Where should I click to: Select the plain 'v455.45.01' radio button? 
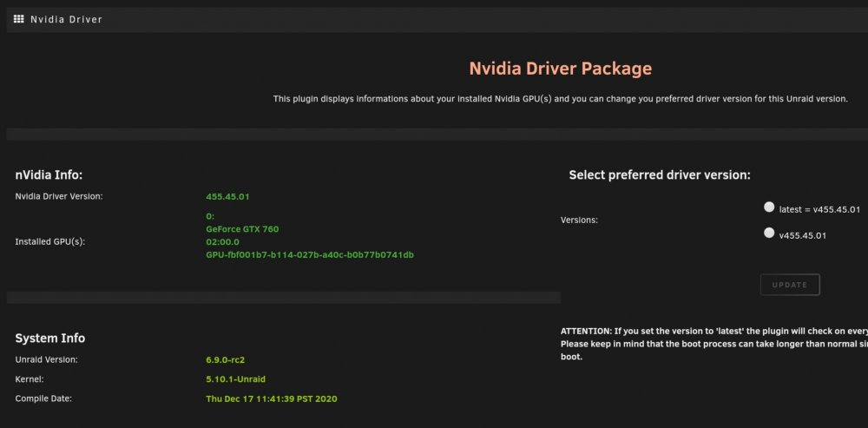[769, 234]
